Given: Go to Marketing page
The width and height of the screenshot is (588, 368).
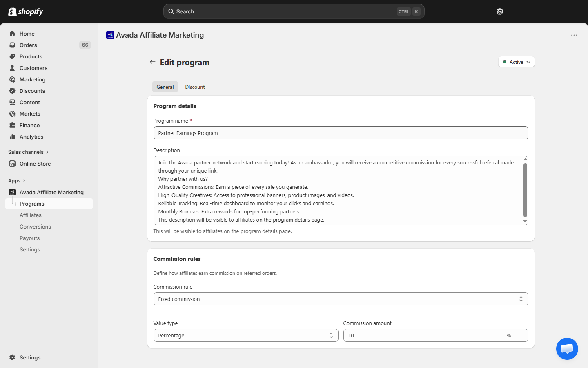Looking at the screenshot, I should (x=32, y=79).
